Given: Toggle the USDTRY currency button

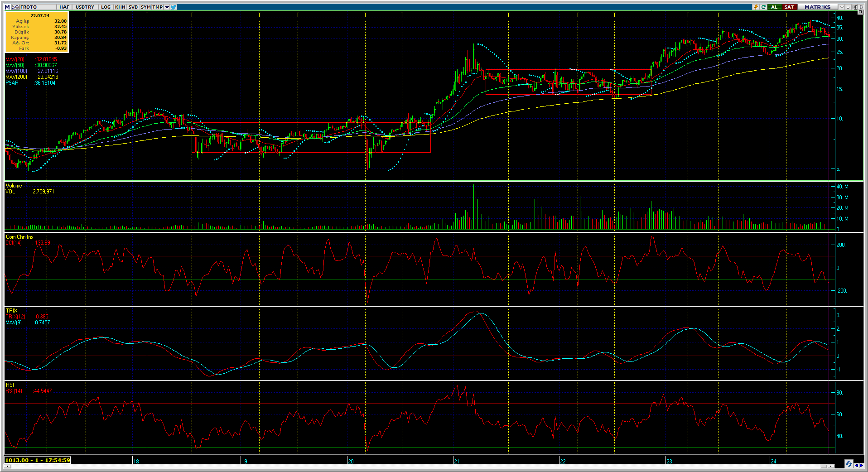Looking at the screenshot, I should coord(85,7).
